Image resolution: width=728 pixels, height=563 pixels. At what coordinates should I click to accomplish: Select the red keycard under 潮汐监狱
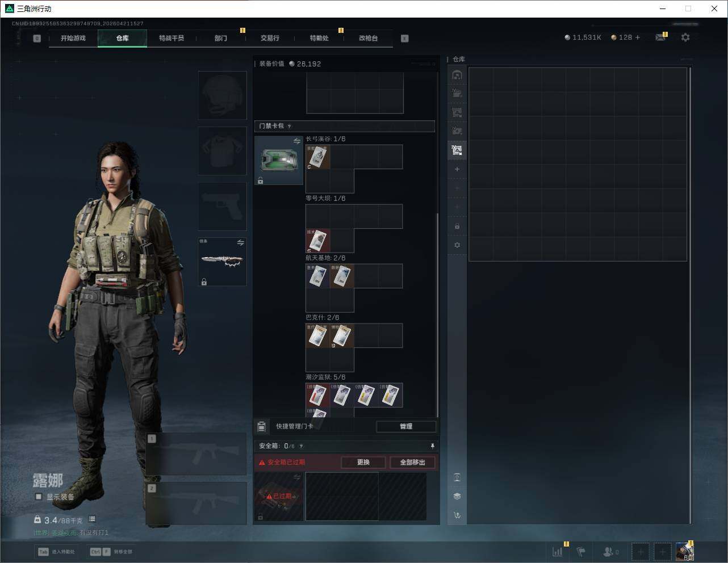(318, 395)
